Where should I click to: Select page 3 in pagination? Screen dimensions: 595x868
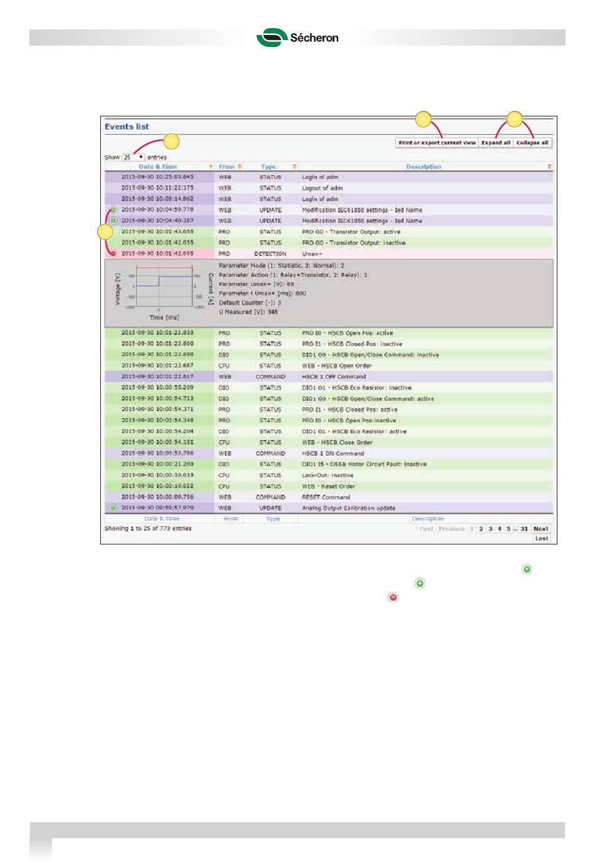click(x=490, y=529)
